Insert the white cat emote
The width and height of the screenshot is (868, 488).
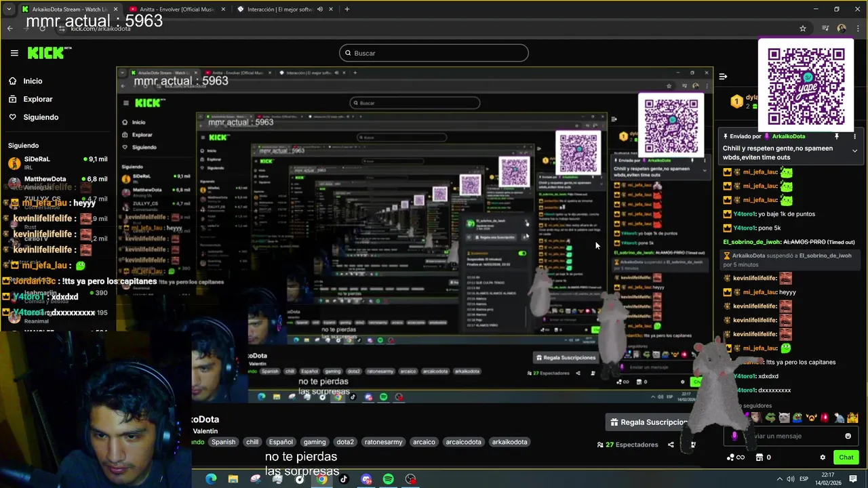[x=784, y=418]
